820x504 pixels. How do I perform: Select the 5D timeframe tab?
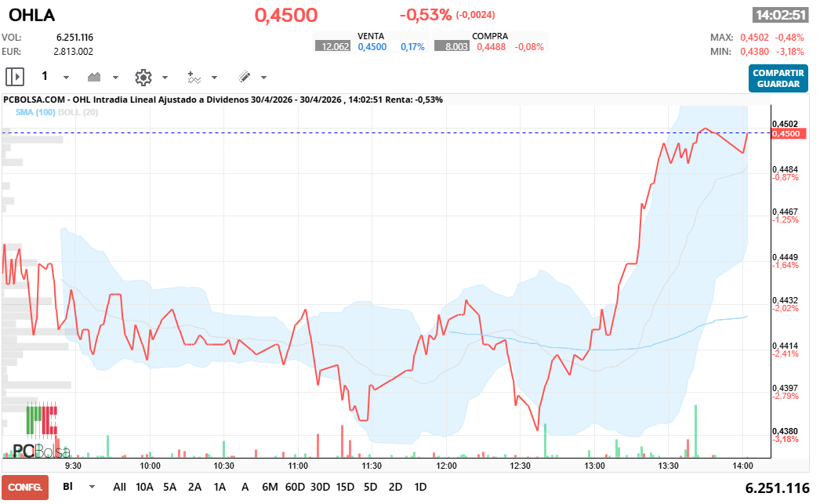369,487
